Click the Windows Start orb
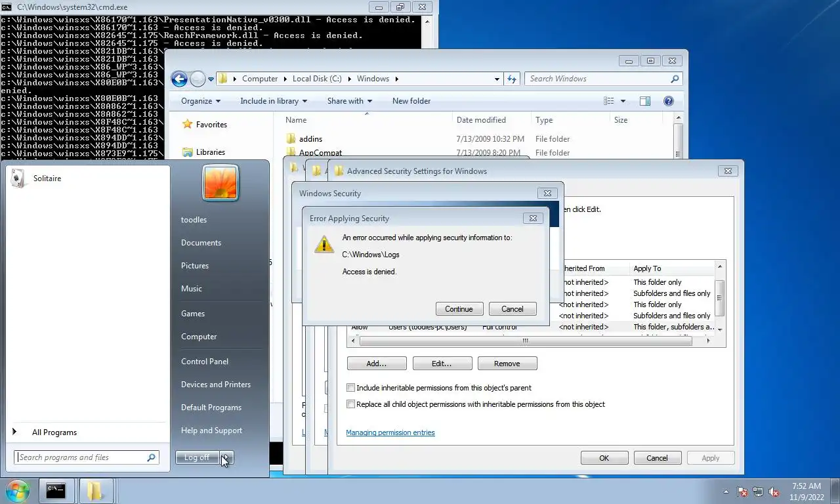This screenshot has width=840, height=504. point(18,491)
